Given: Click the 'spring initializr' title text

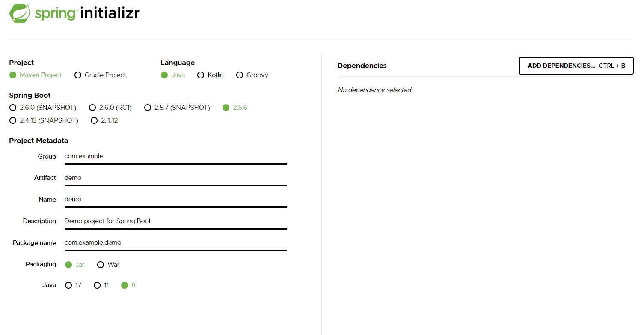Looking at the screenshot, I should coord(87,14).
